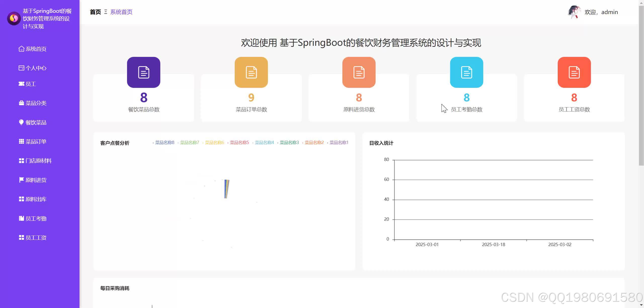Click the 餐饮菜品 lightbulb icon
The width and height of the screenshot is (644, 308).
(x=21, y=122)
